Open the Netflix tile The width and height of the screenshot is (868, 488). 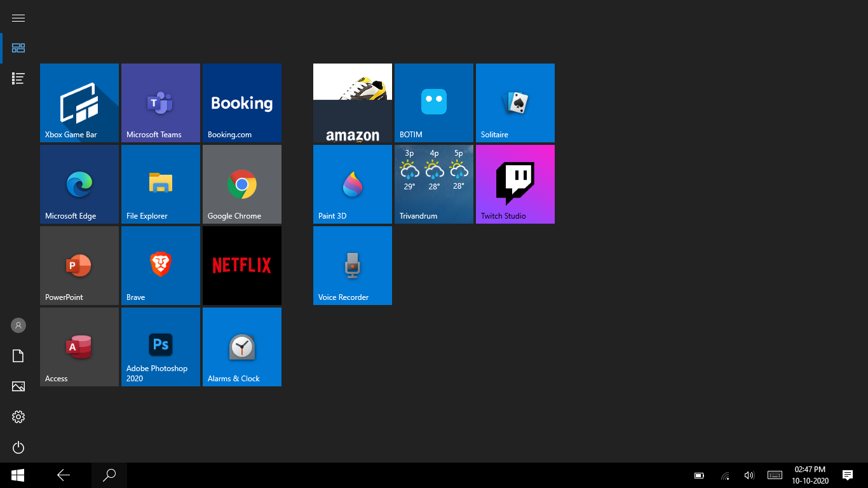[x=242, y=266]
